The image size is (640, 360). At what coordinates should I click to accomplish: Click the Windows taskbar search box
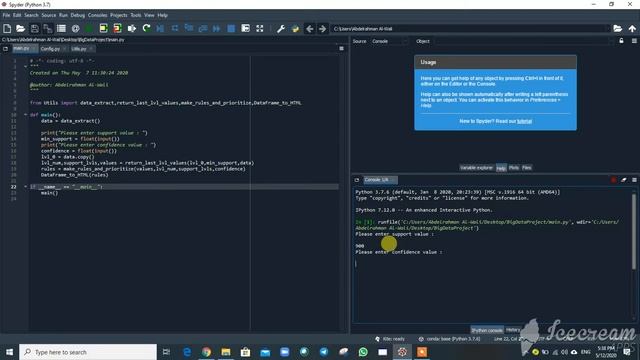pos(88,352)
